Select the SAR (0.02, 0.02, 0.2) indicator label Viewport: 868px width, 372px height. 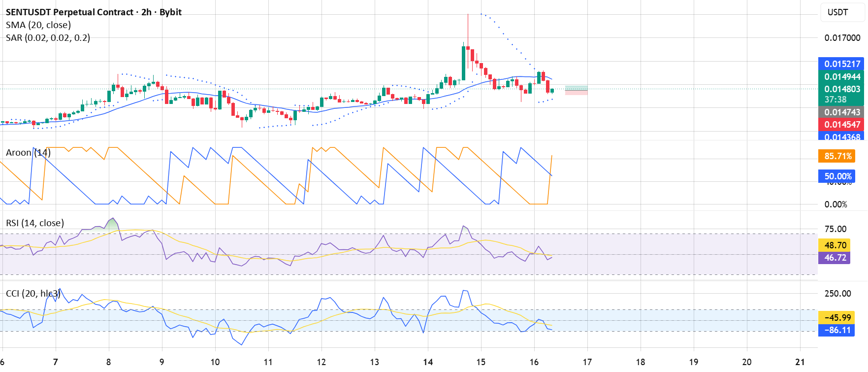pyautogui.click(x=48, y=37)
